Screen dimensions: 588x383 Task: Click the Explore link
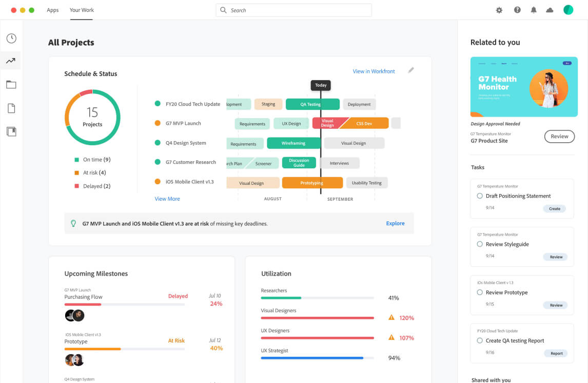click(395, 223)
